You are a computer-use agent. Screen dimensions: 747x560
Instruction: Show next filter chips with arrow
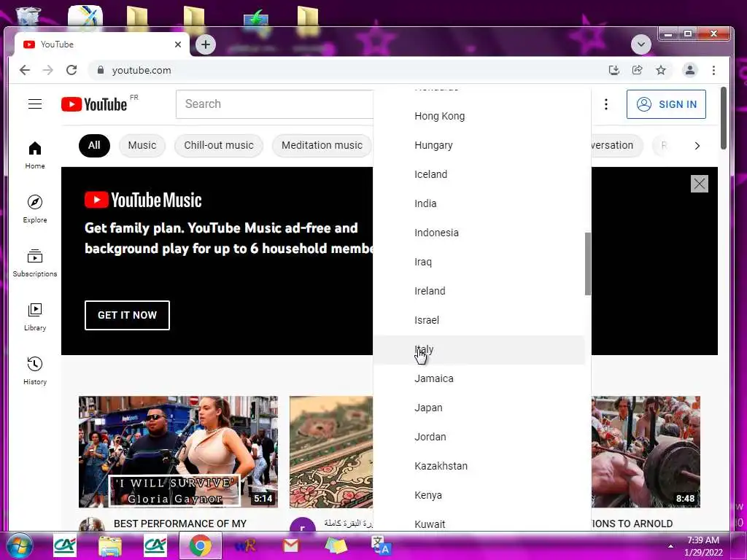tap(697, 146)
